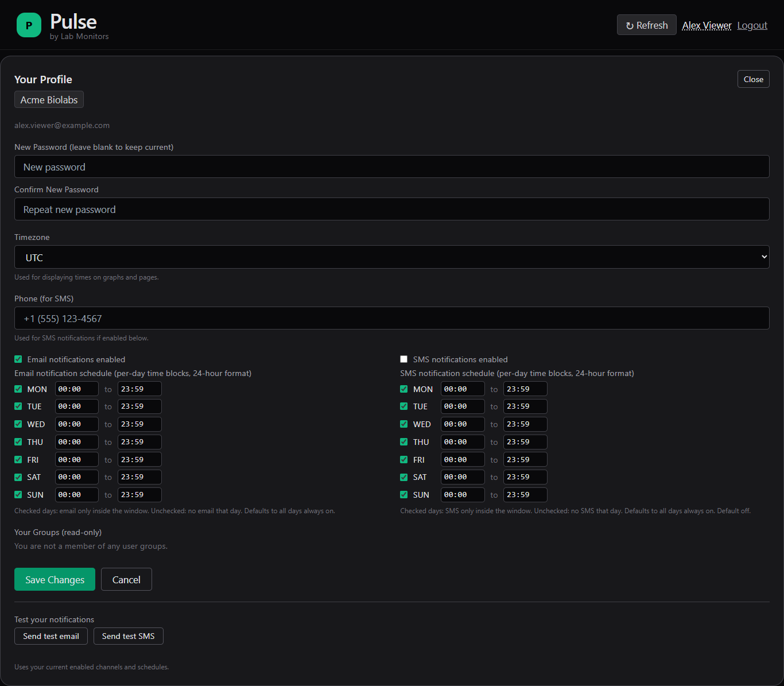
Task: Uncheck THU in the email schedule
Action: pyautogui.click(x=18, y=442)
